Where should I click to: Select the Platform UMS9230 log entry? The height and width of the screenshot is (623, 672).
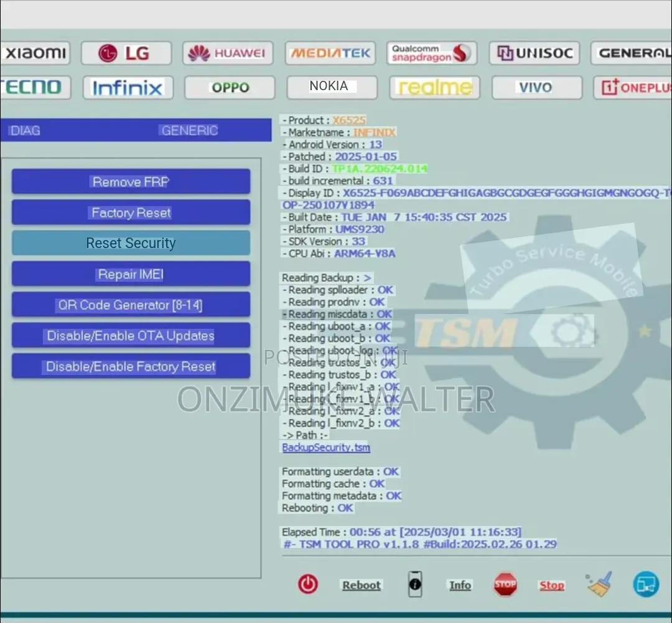tap(333, 229)
